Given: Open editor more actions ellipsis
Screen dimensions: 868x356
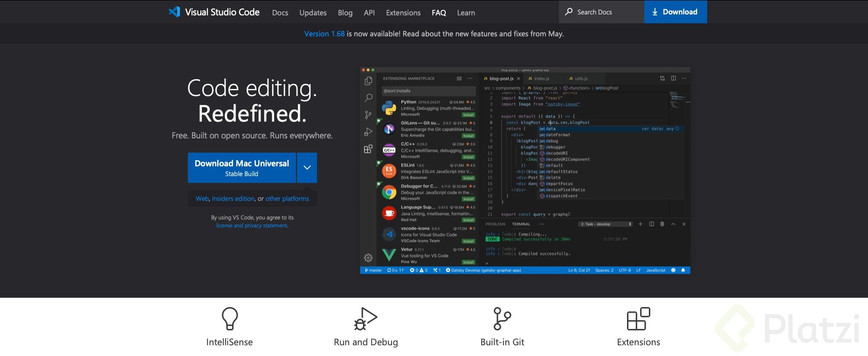Looking at the screenshot, I should [x=684, y=78].
